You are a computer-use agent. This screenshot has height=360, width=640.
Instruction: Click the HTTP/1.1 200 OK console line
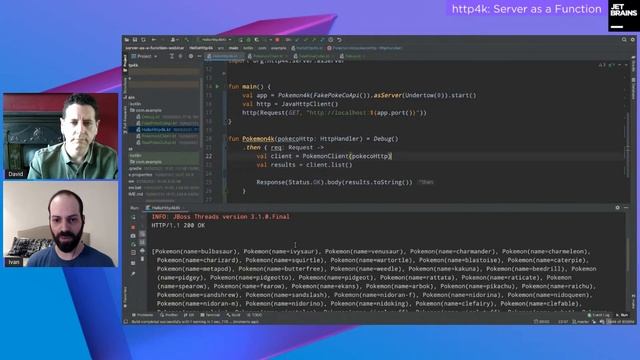(x=178, y=226)
